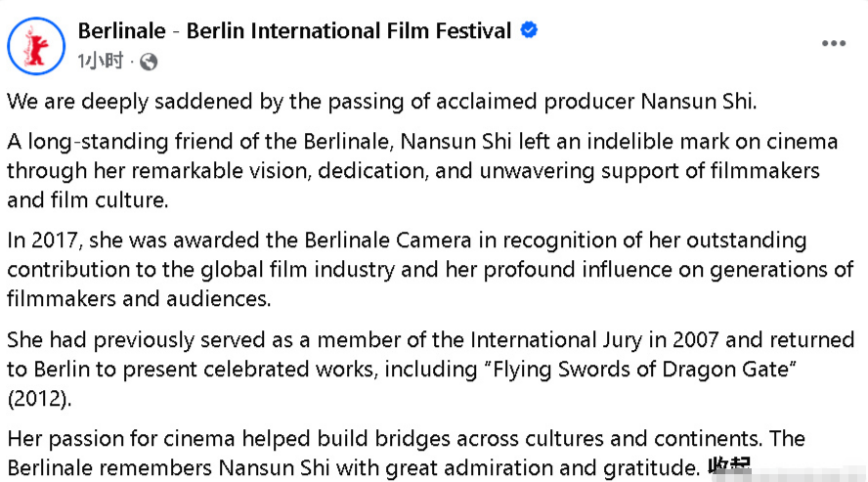Click the film title 'Flying Swords of Dragon Gate'
Screen dimensions: 868x482
(x=644, y=370)
